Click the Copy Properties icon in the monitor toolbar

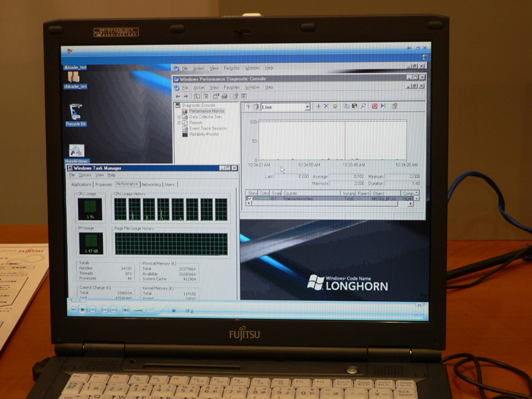pos(346,106)
